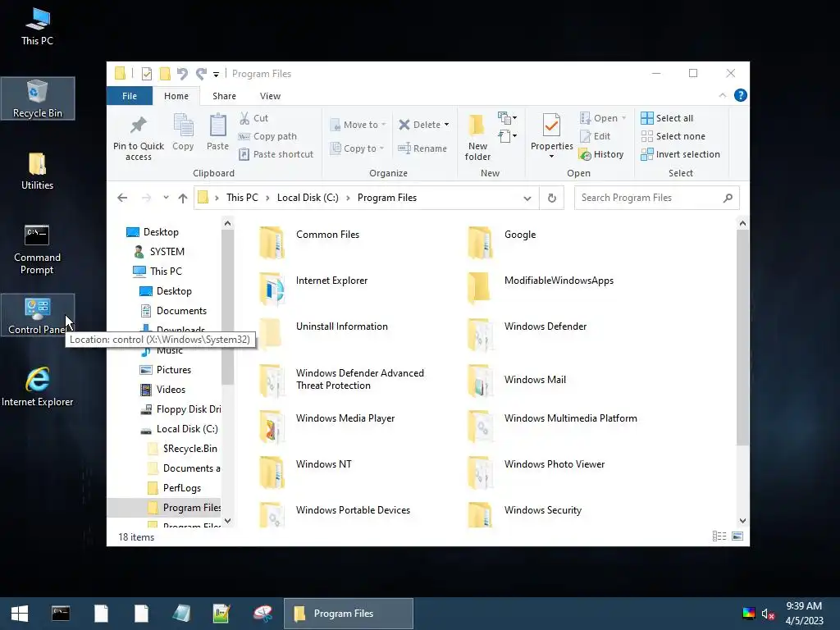Screen dimensions: 840x630
Task: Go Back with navigation arrow
Action: 122,198
